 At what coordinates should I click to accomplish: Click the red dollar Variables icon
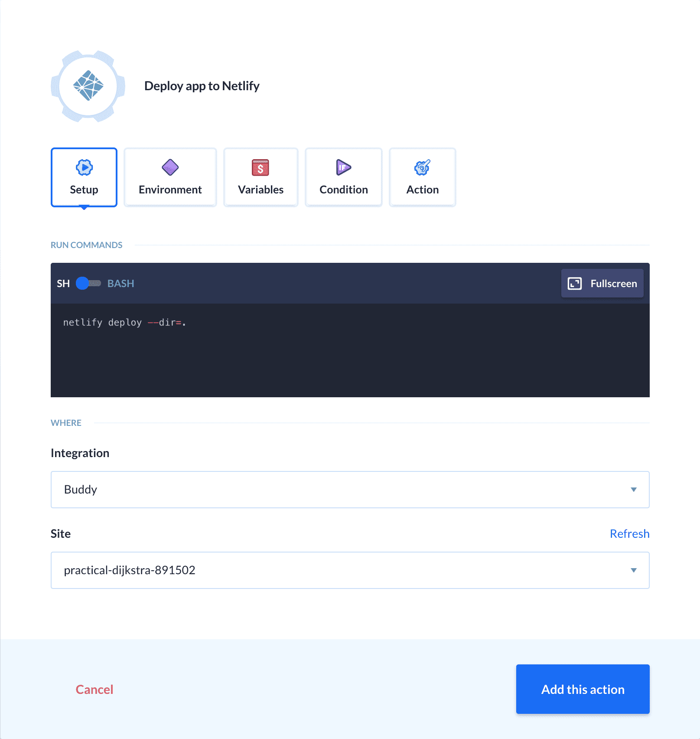[x=260, y=167]
